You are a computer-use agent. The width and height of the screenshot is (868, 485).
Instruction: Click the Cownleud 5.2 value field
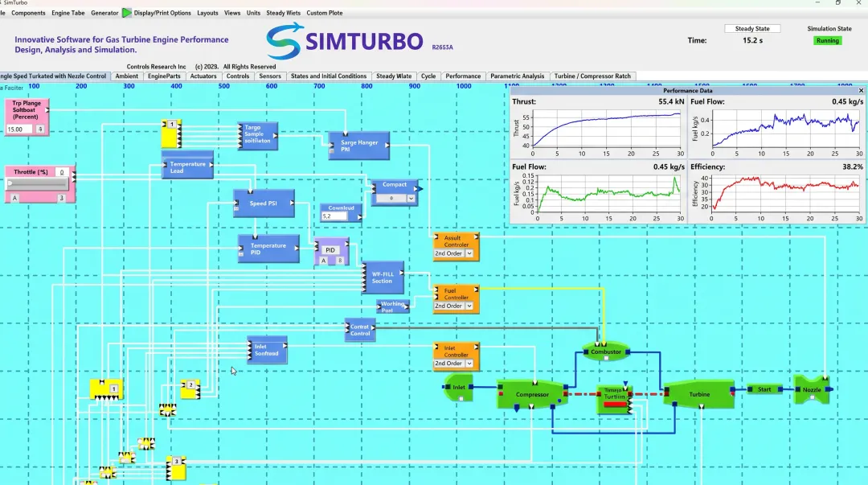coord(334,216)
